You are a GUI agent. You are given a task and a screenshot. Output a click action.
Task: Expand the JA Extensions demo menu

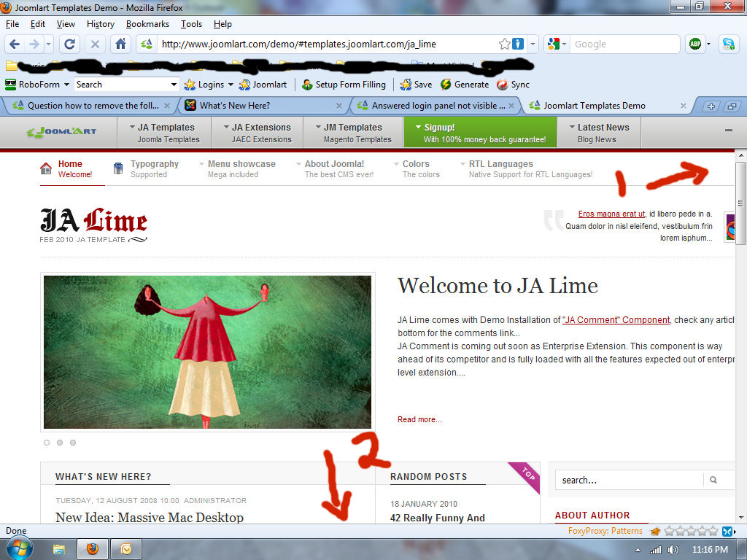pyautogui.click(x=258, y=133)
